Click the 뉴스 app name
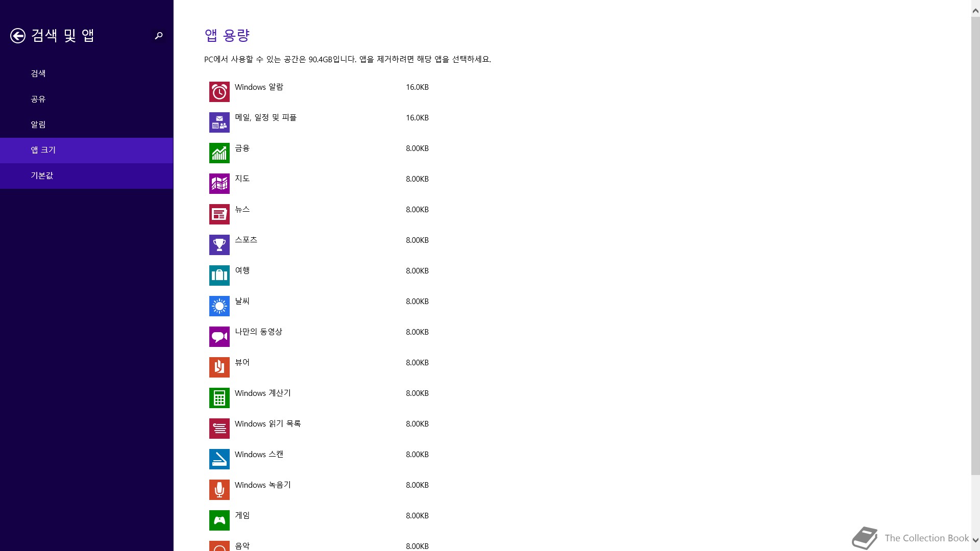 (x=242, y=210)
